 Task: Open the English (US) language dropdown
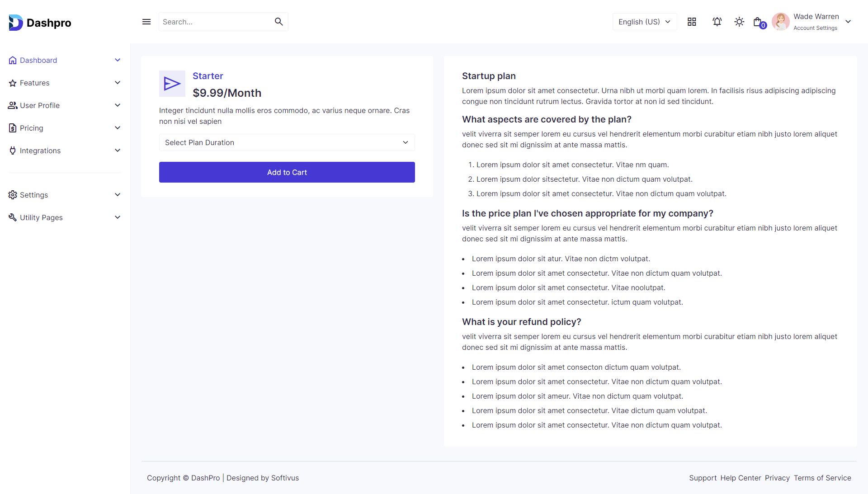pos(644,22)
